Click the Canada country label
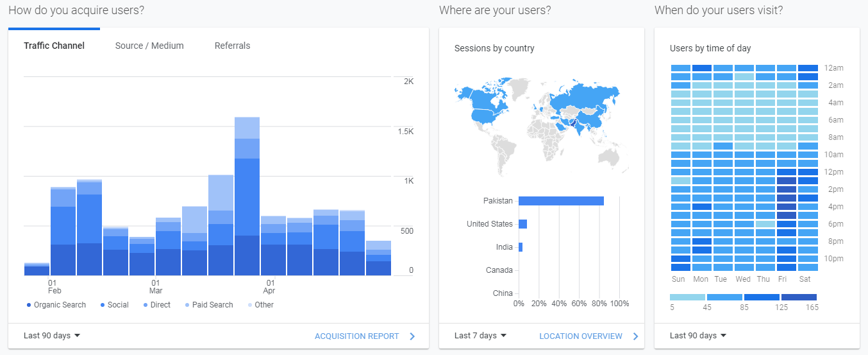 click(499, 270)
